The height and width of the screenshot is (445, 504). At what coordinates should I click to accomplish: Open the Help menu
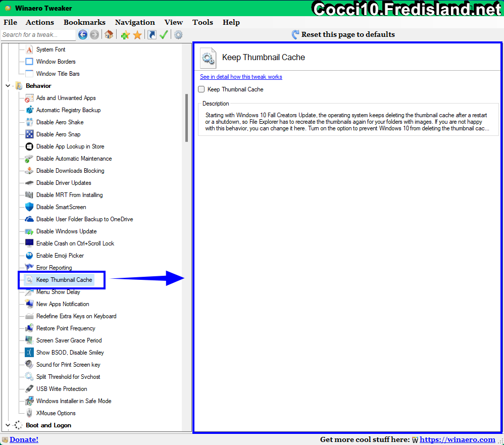[x=231, y=22]
